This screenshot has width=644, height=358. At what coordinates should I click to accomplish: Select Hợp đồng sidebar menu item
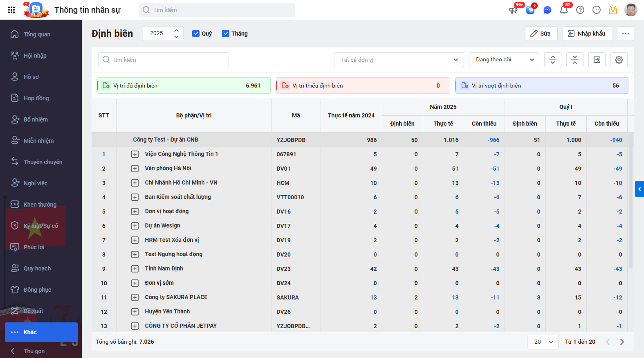(x=36, y=98)
